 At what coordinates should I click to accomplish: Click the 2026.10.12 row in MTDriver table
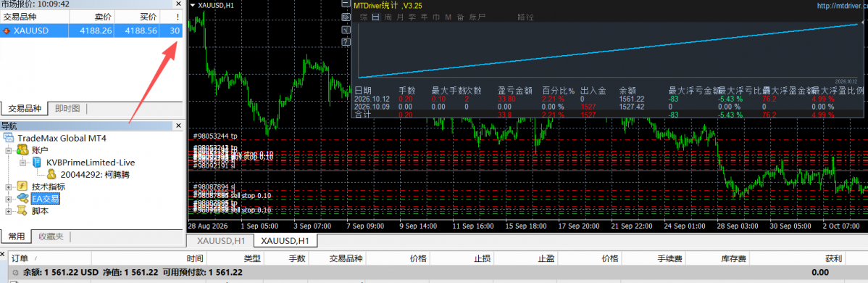coord(609,98)
